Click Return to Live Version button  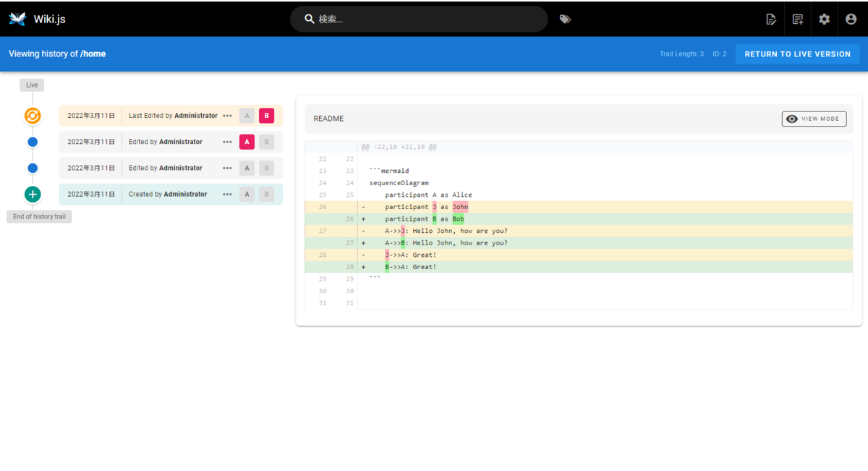pos(797,54)
